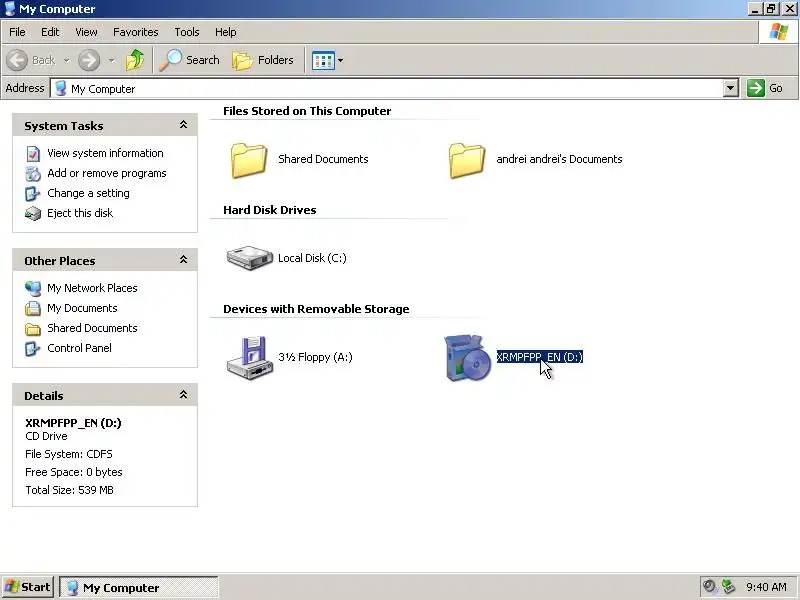Image resolution: width=800 pixels, height=600 pixels.
Task: Open the View menu
Action: 86,32
